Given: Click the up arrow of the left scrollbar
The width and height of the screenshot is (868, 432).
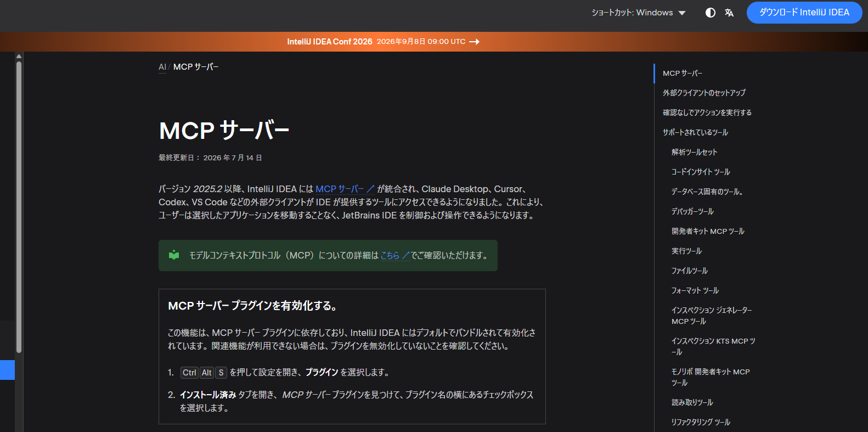Looking at the screenshot, I should point(19,56).
